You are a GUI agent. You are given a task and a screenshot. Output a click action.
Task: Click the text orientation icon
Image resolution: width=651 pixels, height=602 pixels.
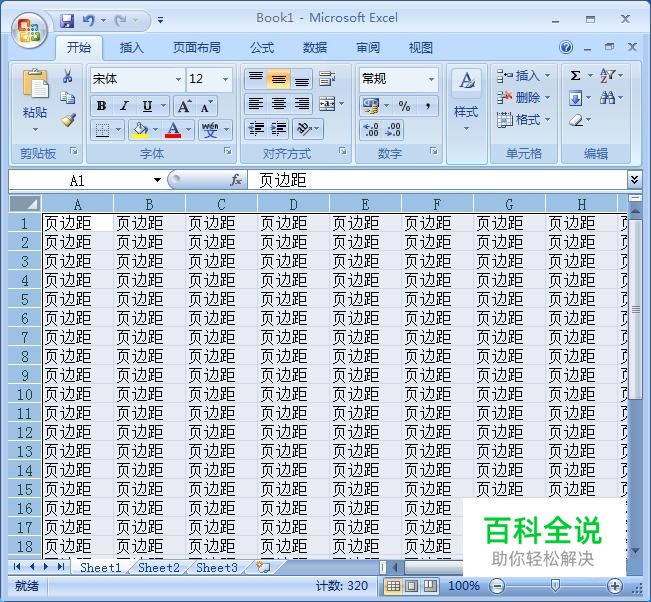(x=304, y=129)
